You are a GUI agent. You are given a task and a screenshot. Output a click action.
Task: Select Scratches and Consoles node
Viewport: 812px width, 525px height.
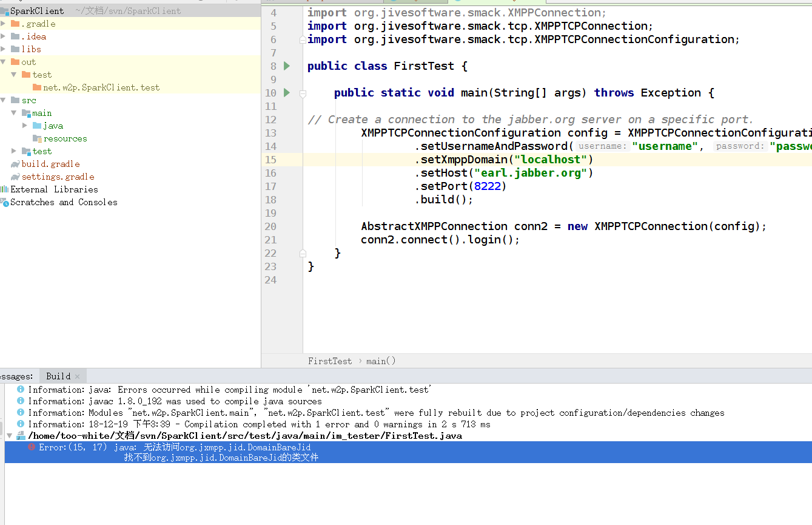[64, 202]
